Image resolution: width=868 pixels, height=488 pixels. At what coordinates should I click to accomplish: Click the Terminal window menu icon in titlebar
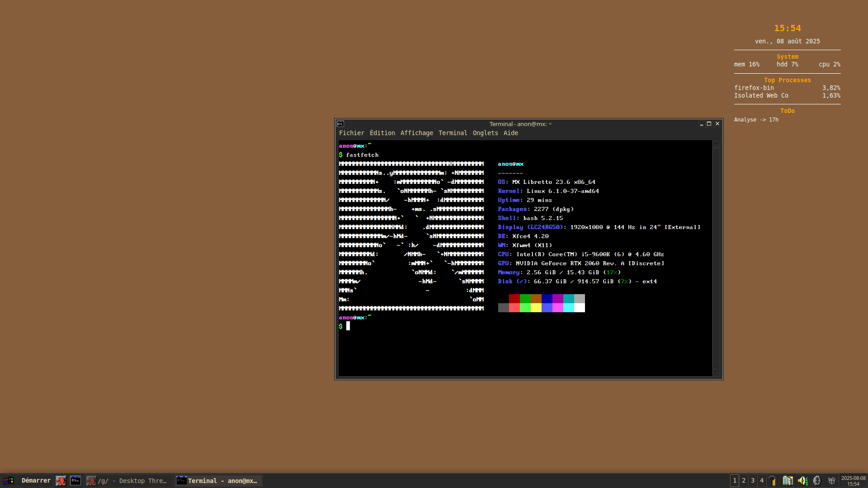(340, 124)
